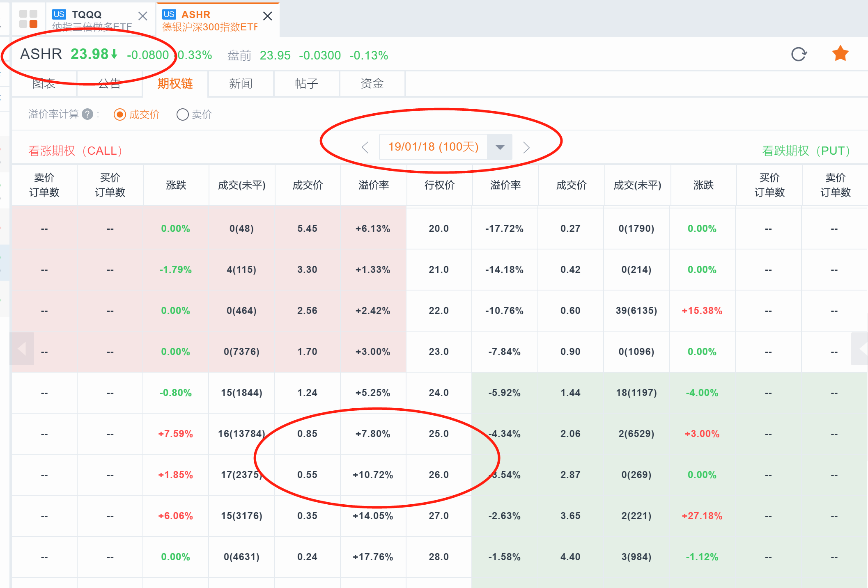
Task: Click the 行权价 column header
Action: click(x=439, y=185)
